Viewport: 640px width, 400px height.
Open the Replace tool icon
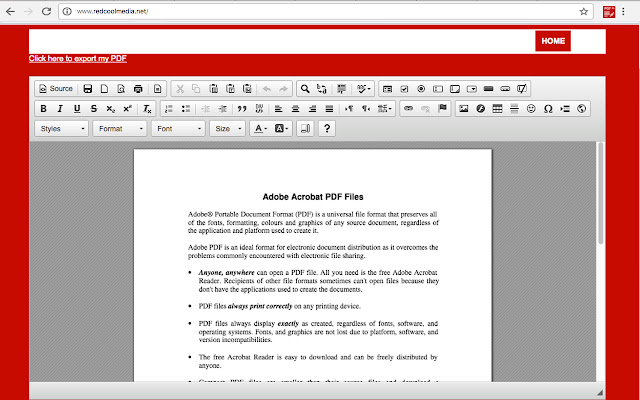click(x=322, y=89)
